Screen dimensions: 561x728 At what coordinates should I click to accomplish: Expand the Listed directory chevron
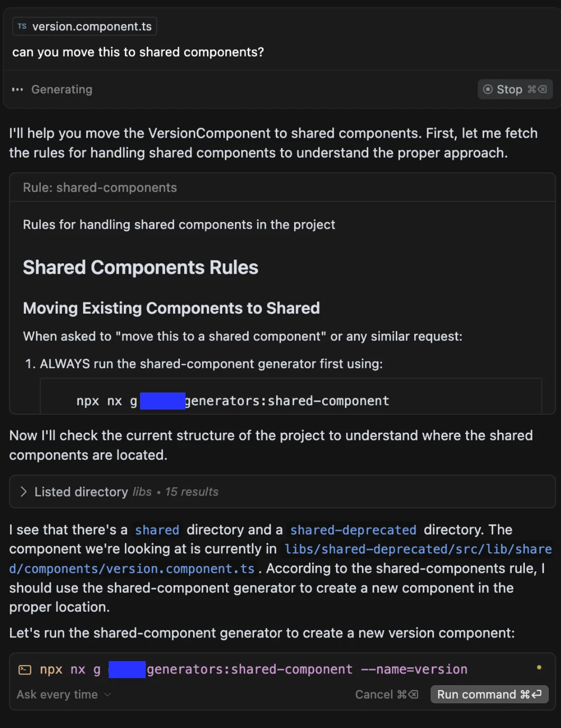click(x=23, y=492)
